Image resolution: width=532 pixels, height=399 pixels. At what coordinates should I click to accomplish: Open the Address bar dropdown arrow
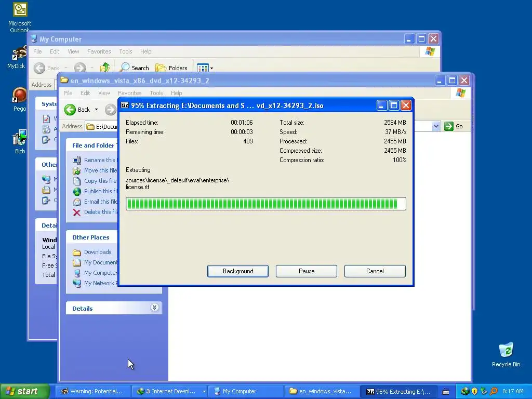[436, 126]
